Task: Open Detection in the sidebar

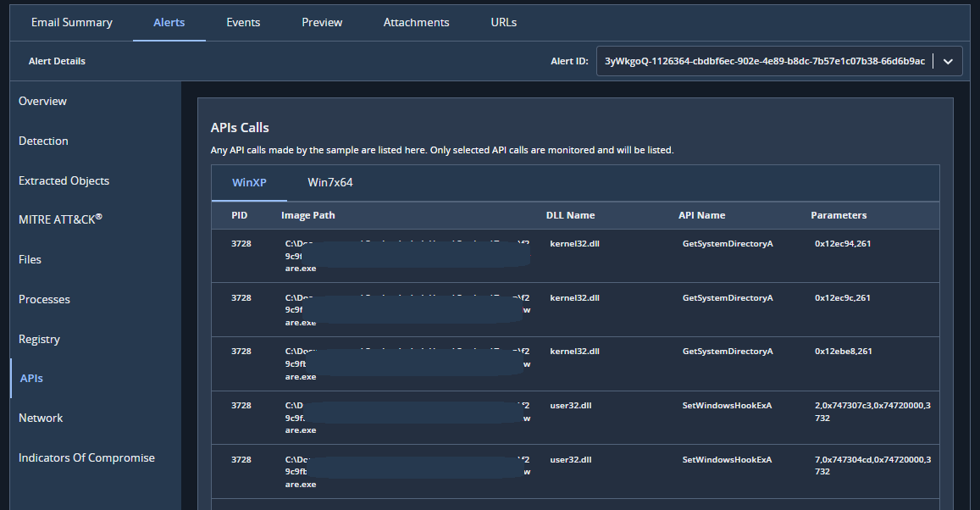Action: click(x=43, y=141)
